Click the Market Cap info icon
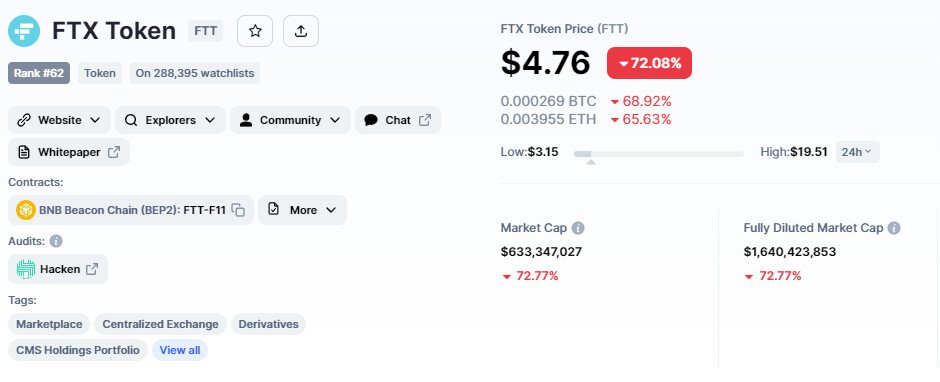 [x=578, y=228]
